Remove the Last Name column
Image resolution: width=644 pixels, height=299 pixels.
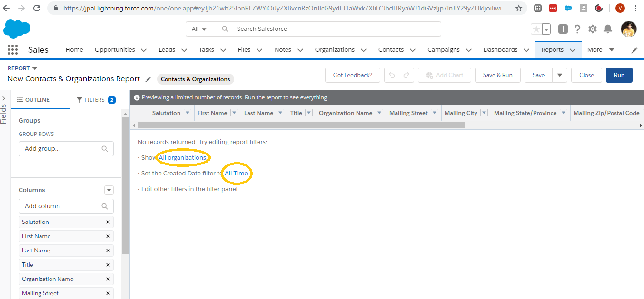point(108,251)
